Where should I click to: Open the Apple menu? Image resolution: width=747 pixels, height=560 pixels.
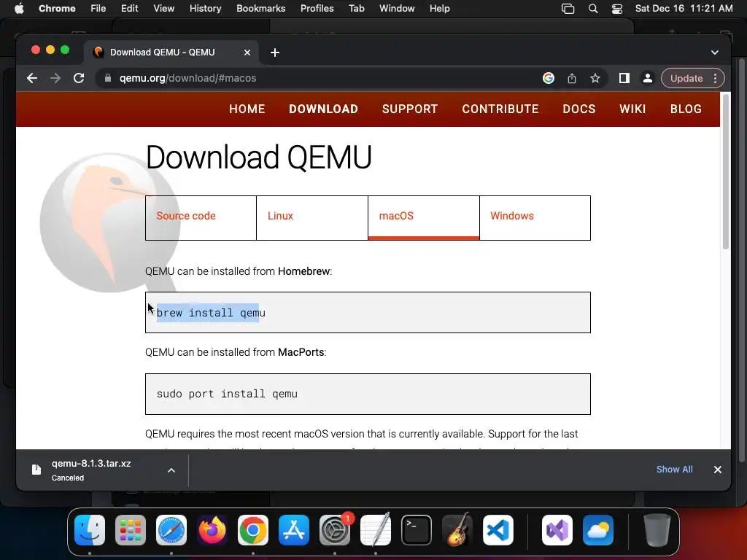tap(19, 9)
